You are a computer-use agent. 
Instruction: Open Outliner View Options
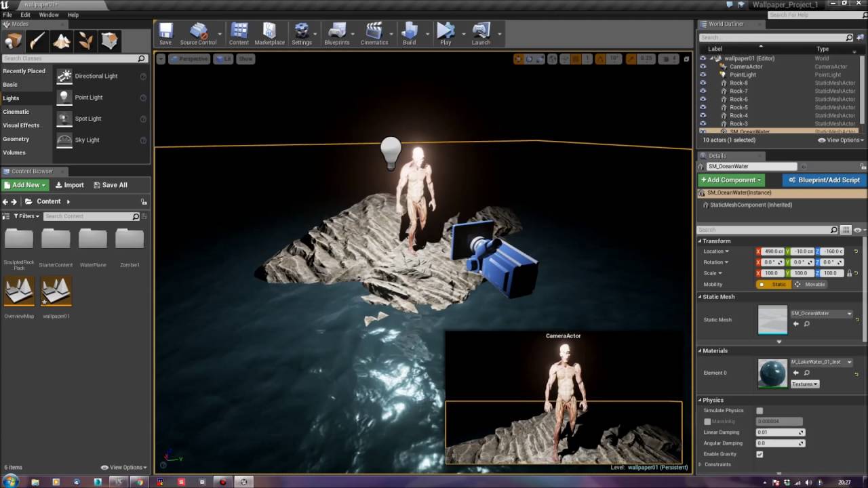(841, 140)
